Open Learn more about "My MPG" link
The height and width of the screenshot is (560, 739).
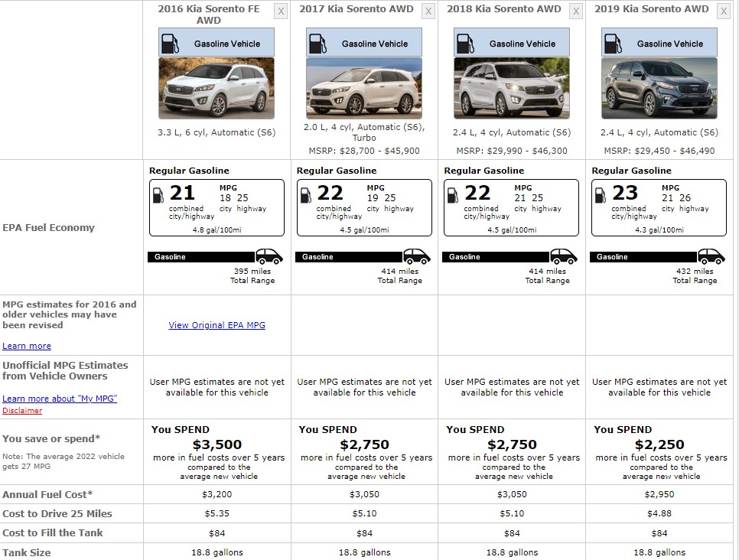(x=60, y=399)
